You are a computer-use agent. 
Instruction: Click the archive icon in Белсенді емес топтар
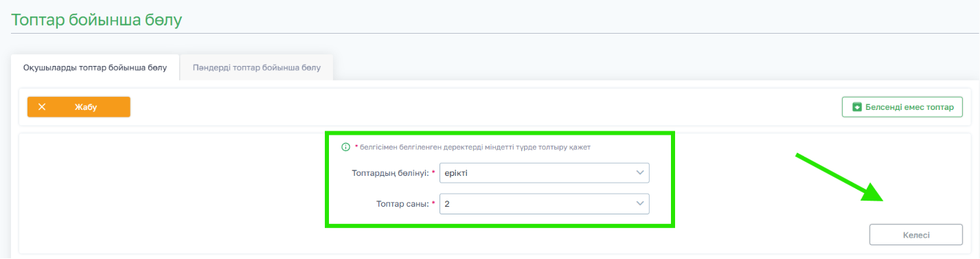[856, 107]
